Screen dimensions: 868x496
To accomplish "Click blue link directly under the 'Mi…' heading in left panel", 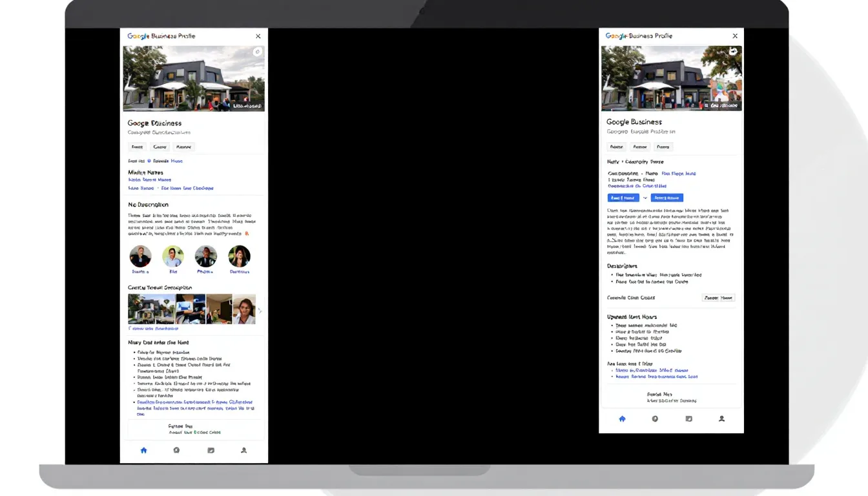I will pos(150,180).
